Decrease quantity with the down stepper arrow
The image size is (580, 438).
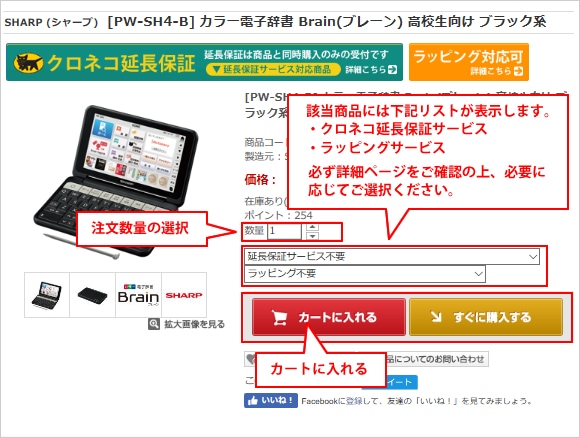[x=313, y=236]
